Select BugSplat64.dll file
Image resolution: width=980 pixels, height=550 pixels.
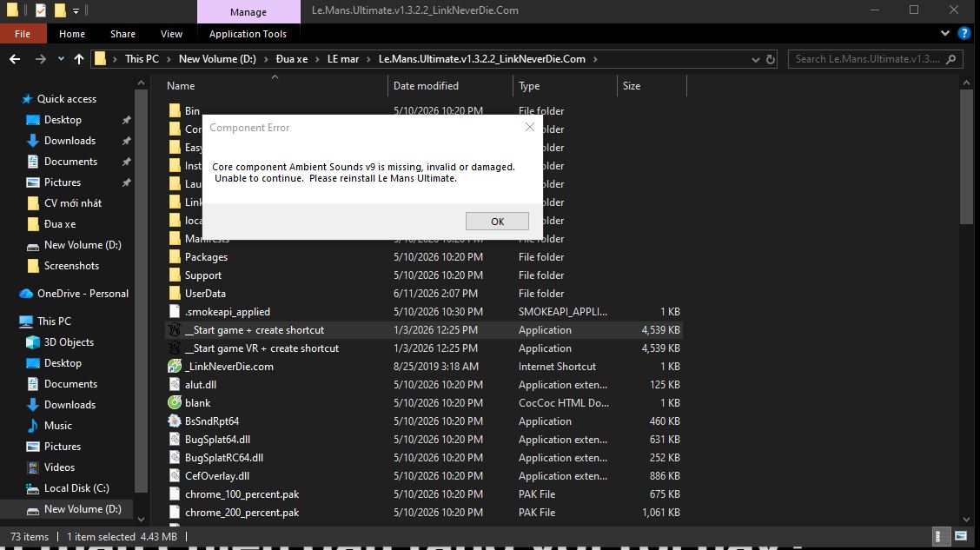(x=217, y=440)
